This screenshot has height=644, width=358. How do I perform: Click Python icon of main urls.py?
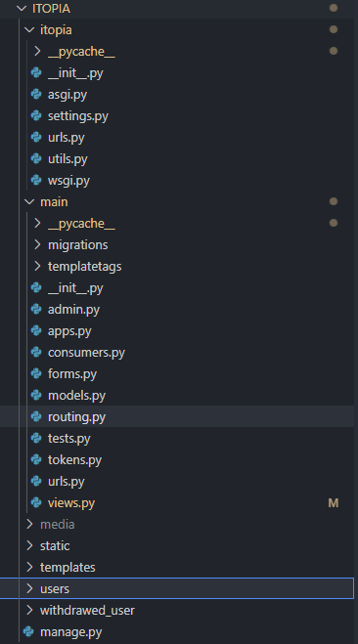point(36,482)
